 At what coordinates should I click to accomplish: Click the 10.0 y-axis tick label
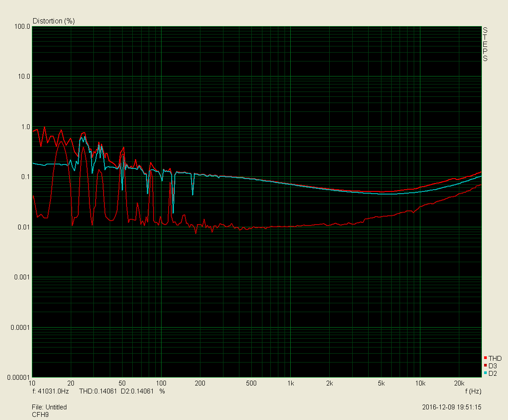23,76
